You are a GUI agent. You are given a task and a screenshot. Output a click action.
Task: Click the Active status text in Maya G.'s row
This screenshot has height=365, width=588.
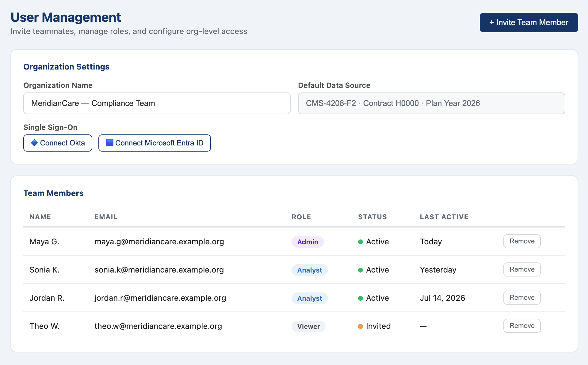point(377,242)
